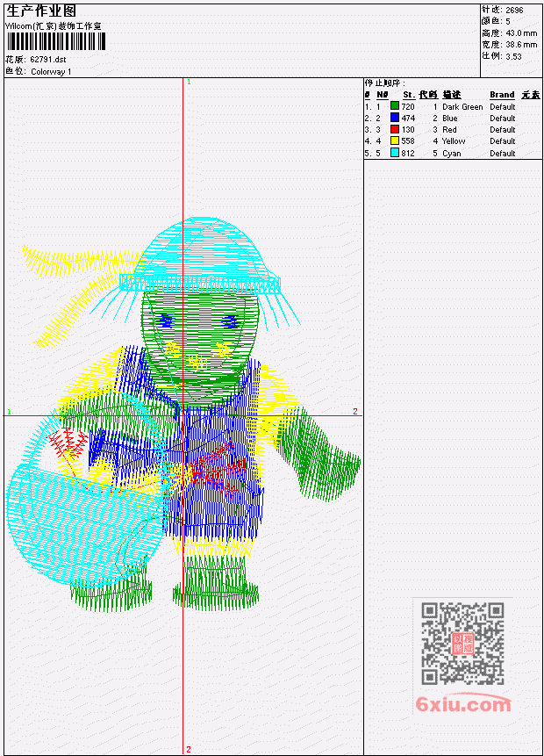This screenshot has width=544, height=756.
Task: Select the width value 38.6 mm
Action: (x=521, y=45)
